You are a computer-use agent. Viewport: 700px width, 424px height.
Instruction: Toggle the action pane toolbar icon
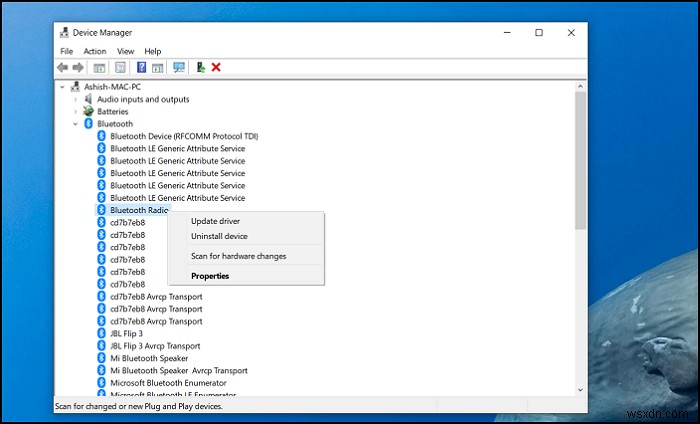coord(157,68)
